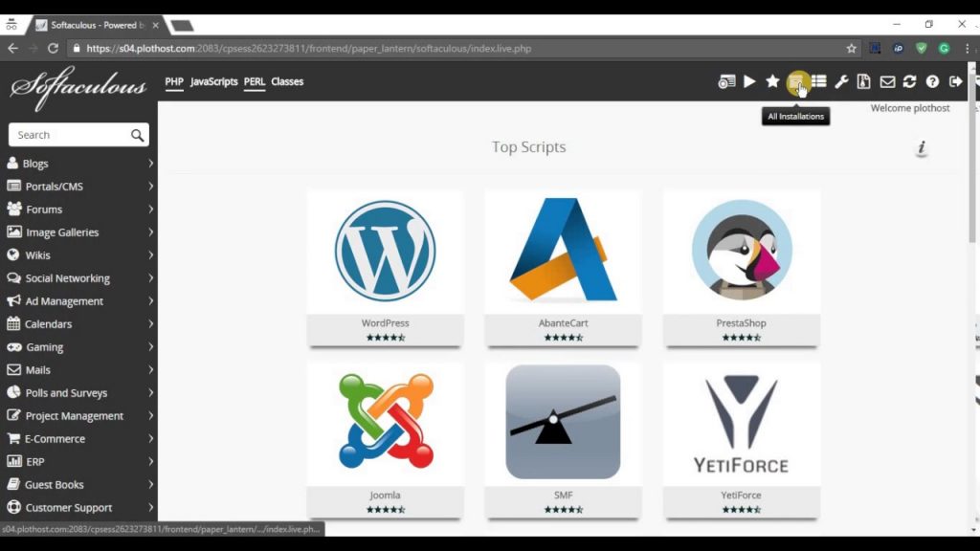Click the PrestaShop penguin logo thumbnail
The width and height of the screenshot is (980, 551).
pyautogui.click(x=742, y=250)
